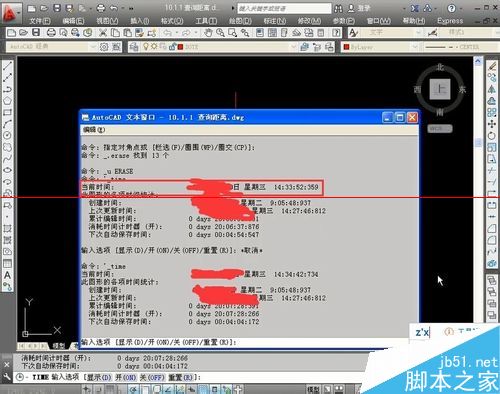
Task: Open the Express menu
Action: (450, 21)
